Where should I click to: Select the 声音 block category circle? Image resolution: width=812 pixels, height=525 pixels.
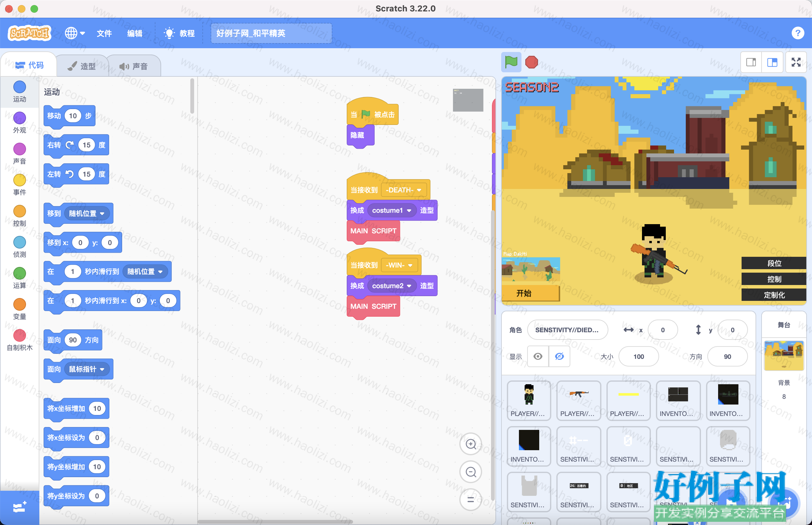(19, 149)
